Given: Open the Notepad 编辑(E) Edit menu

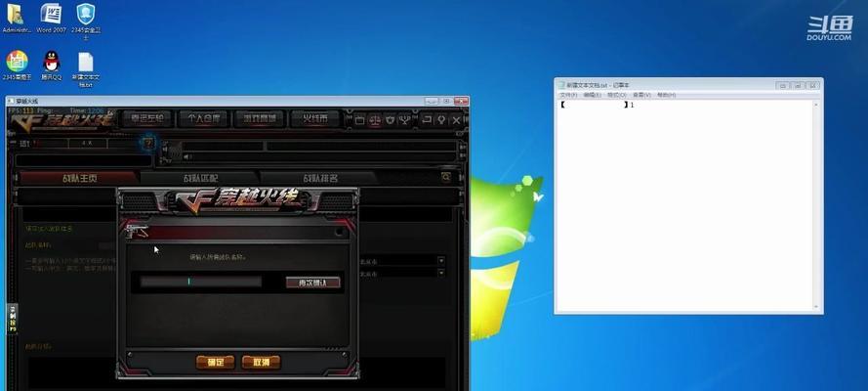Looking at the screenshot, I should coord(592,95).
